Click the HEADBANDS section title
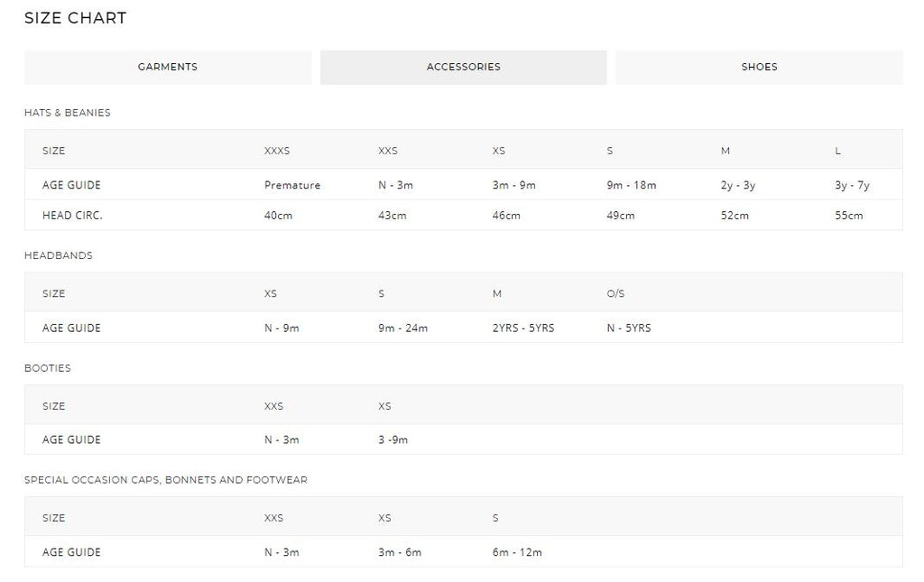Viewport: 924px width, 582px height. [x=59, y=255]
